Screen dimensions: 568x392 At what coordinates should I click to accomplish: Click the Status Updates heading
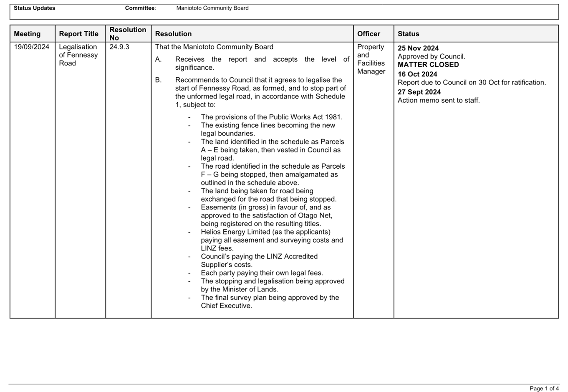click(x=34, y=8)
